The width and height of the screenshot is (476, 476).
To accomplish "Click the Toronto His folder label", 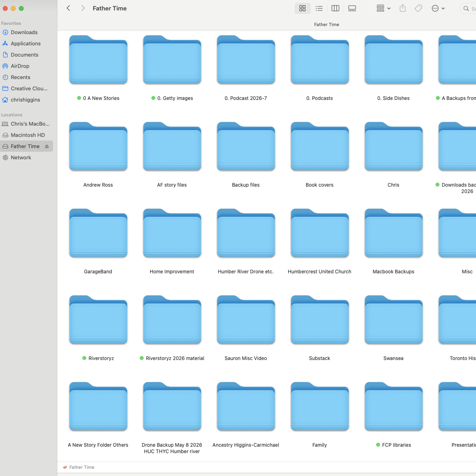I will tap(463, 358).
